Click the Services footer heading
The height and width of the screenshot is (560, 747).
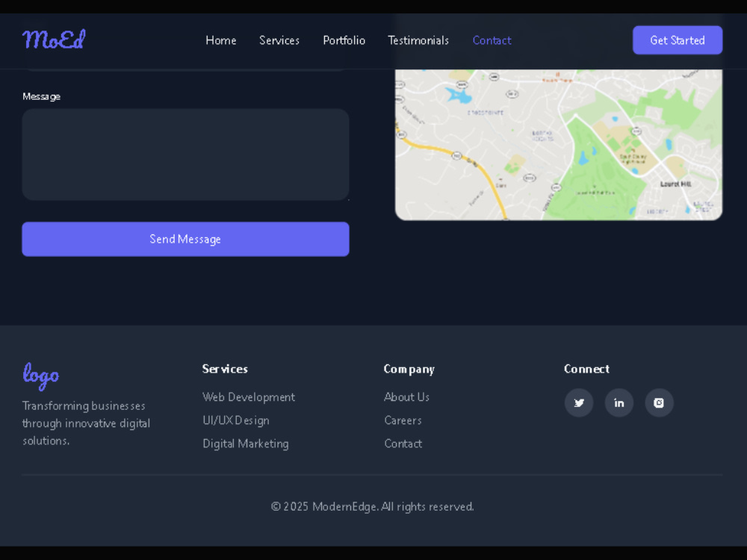[x=225, y=369]
